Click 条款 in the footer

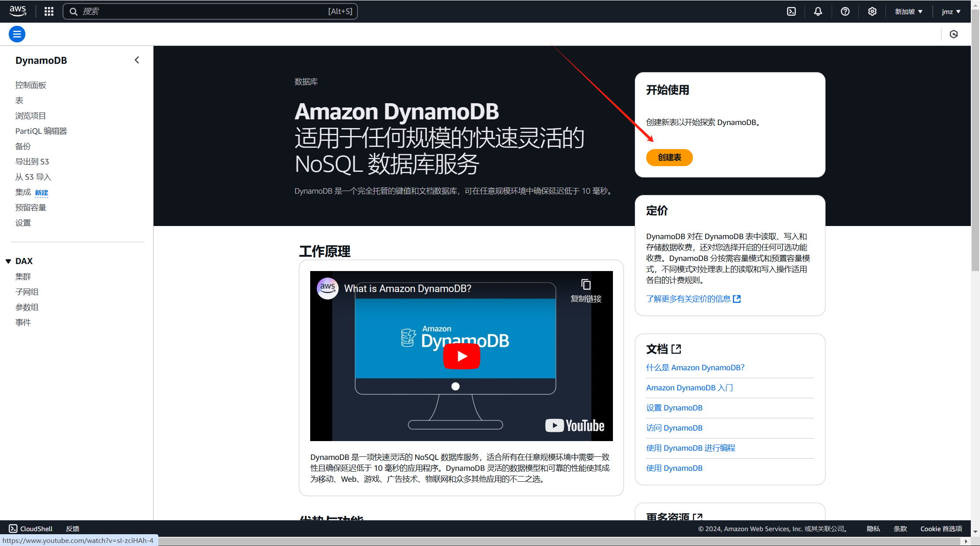click(900, 529)
